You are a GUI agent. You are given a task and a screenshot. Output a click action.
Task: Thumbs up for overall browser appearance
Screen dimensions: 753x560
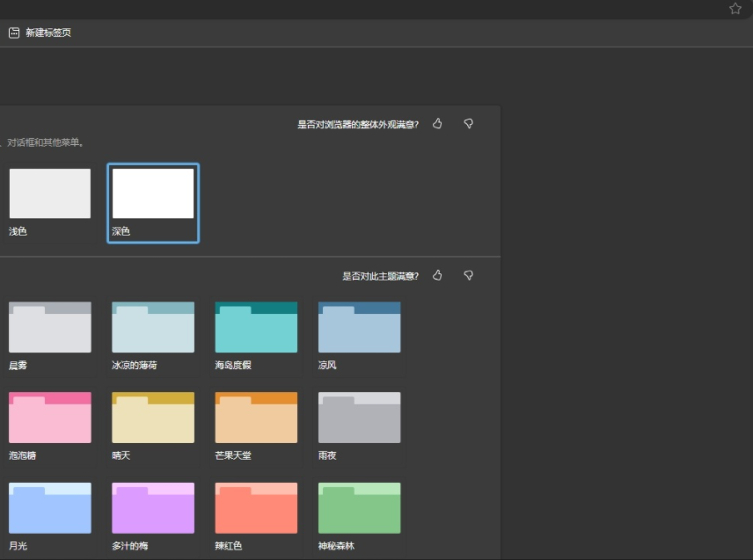click(437, 124)
